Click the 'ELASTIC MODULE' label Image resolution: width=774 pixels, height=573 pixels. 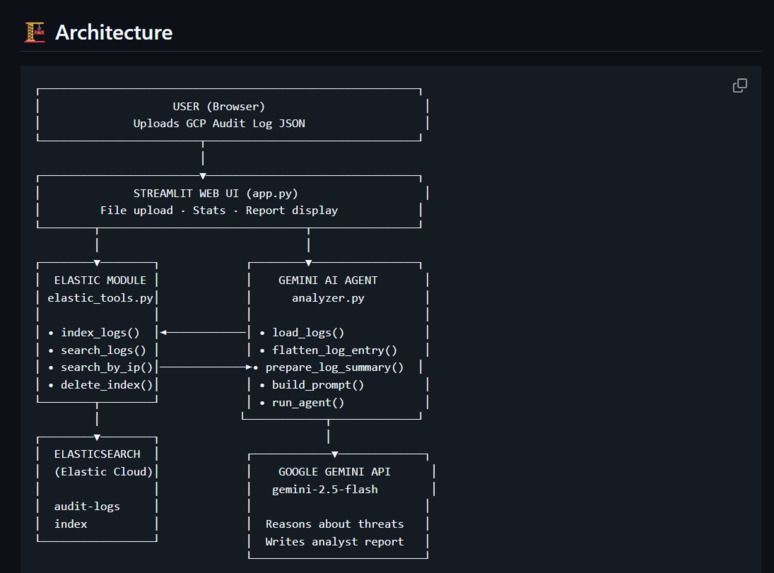pyautogui.click(x=100, y=280)
